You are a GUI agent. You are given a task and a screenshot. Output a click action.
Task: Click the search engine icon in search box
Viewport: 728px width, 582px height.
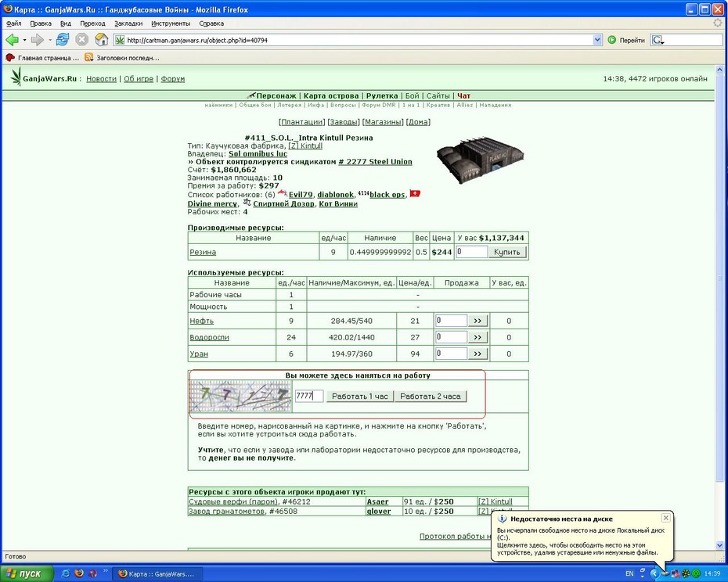[x=657, y=41]
